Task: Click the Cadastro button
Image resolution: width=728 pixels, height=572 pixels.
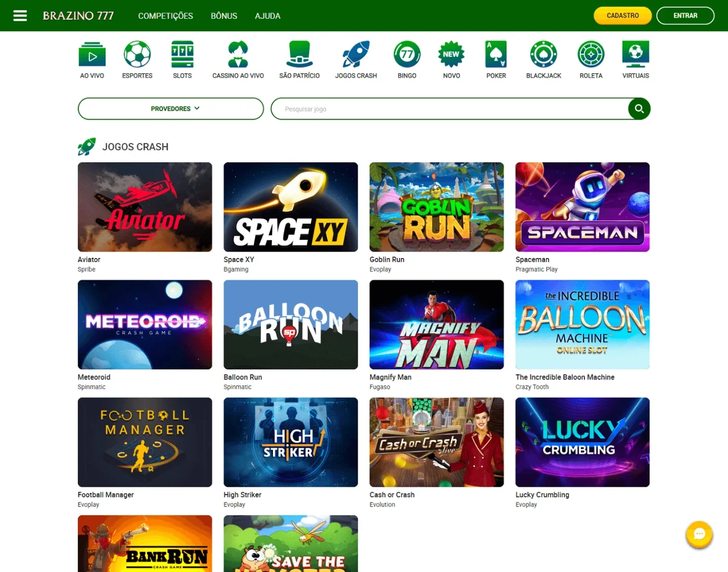Action: pyautogui.click(x=623, y=16)
